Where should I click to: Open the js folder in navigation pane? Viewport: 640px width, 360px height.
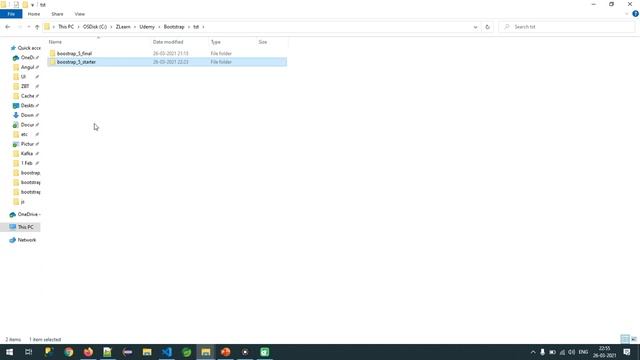[20, 202]
